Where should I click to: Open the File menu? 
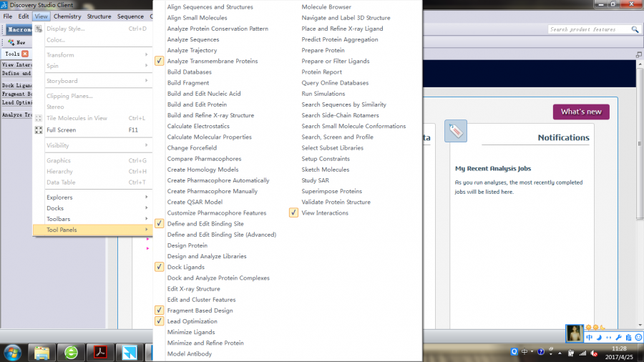7,16
